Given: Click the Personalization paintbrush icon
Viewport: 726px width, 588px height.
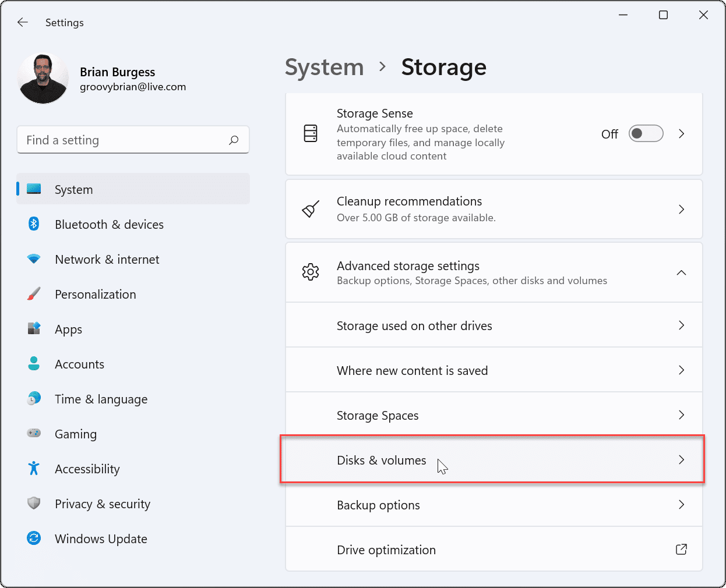Looking at the screenshot, I should click(x=34, y=294).
